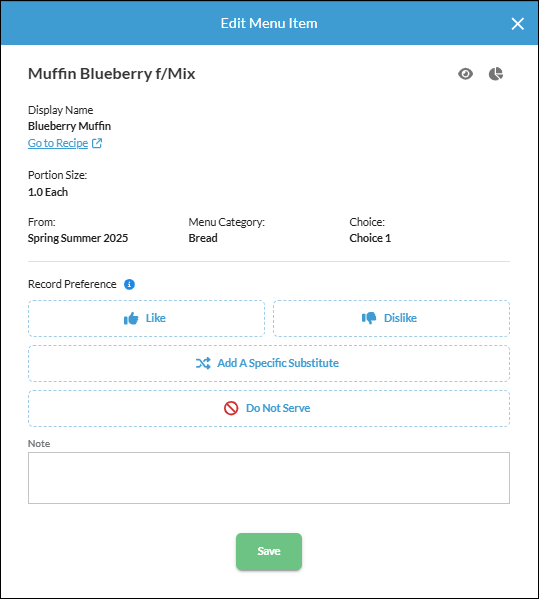Screen dimensions: 539x599
Task: Click the Muffin Blueberry f/Mix heading
Action: click(112, 74)
